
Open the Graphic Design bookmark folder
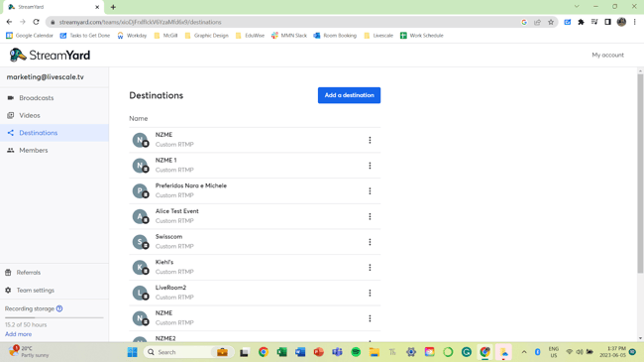(x=207, y=36)
